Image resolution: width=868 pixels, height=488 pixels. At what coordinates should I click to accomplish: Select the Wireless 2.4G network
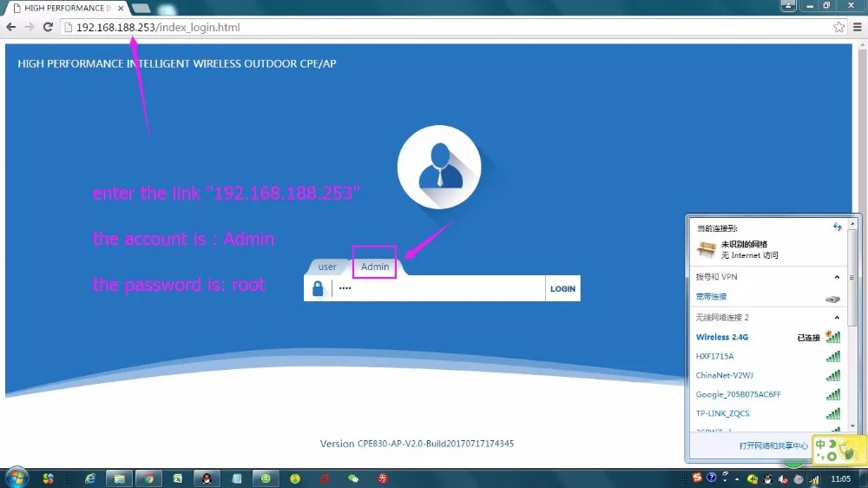pyautogui.click(x=767, y=337)
